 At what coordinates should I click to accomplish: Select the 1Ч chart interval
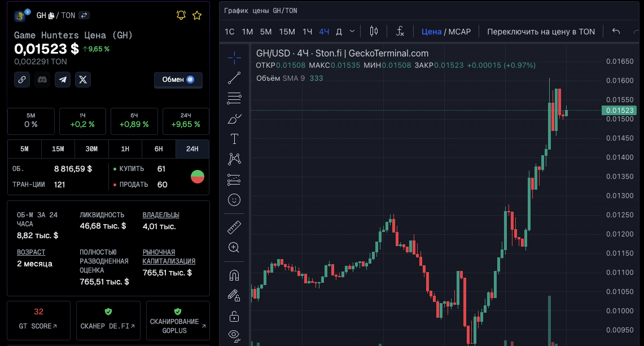[307, 32]
